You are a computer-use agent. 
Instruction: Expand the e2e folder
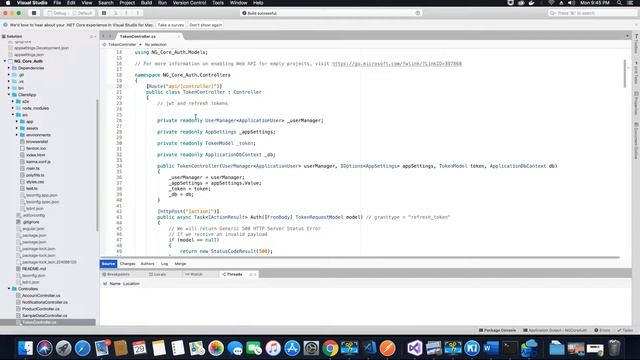[13, 101]
